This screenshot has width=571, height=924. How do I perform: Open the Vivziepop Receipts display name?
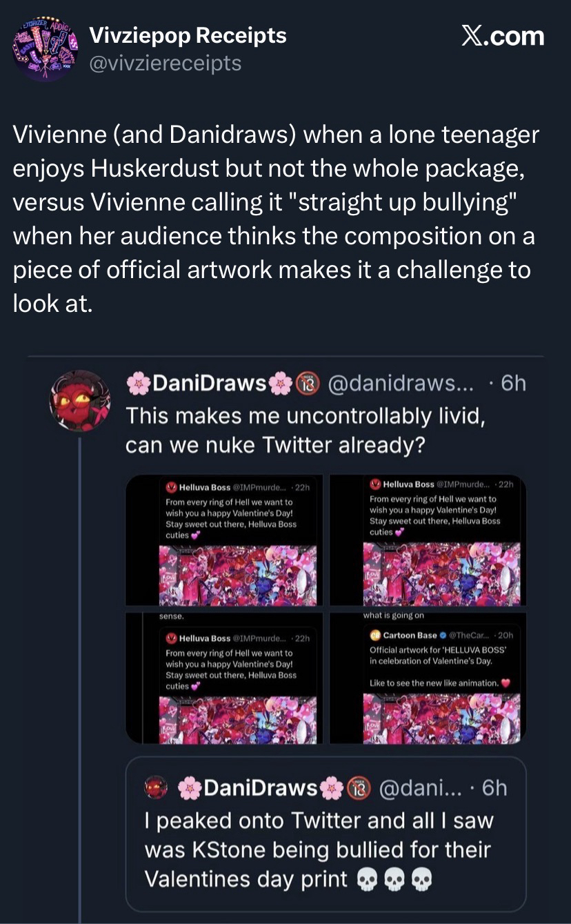[188, 35]
